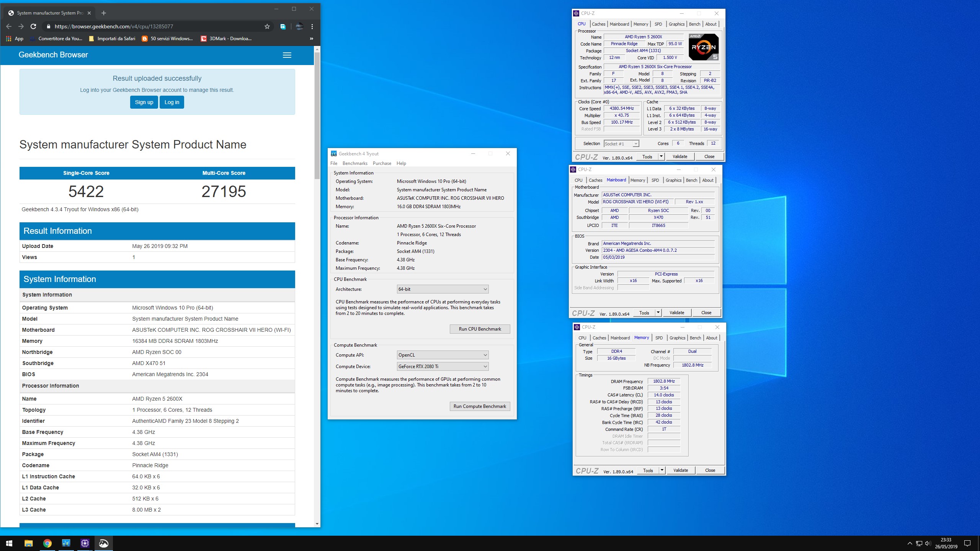The image size is (980, 551).
Task: Click Run CPU Benchmark
Action: pos(480,329)
